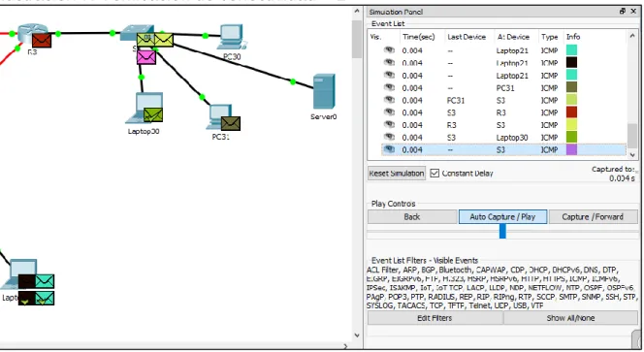Screen dimensions: 644x352
Task: Sort by the Time(sec) column header
Action: coord(419,37)
